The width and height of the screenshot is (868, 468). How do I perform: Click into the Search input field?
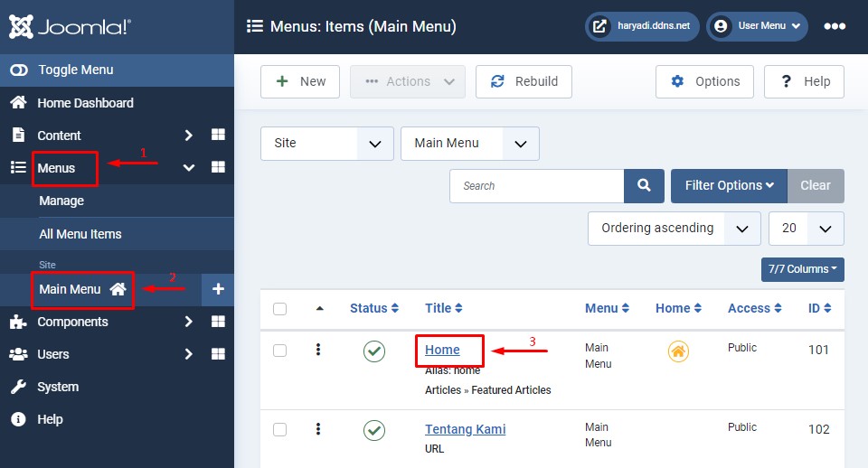tap(536, 186)
